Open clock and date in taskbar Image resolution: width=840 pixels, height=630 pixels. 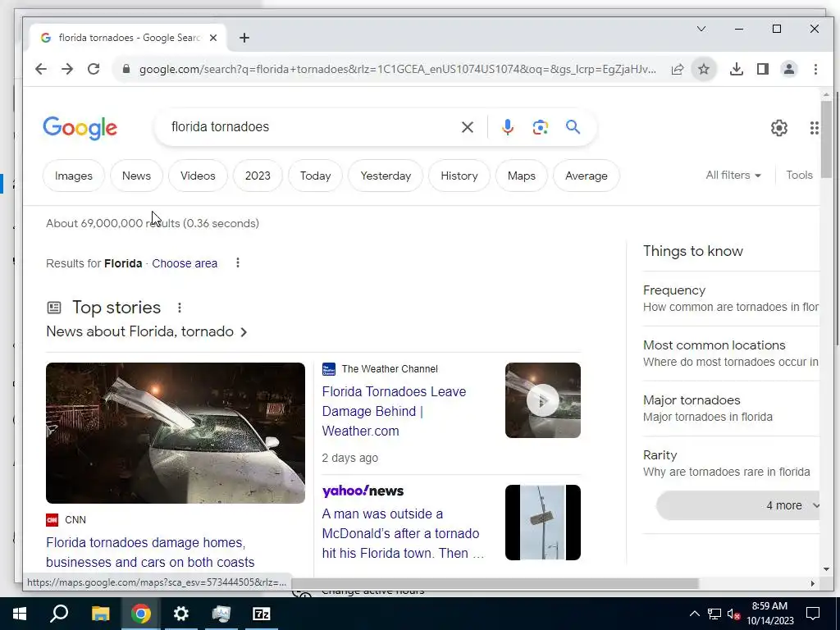pos(769,614)
